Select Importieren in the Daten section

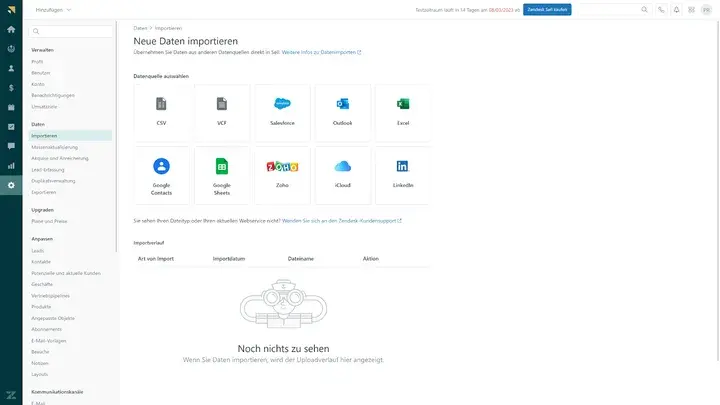pos(70,135)
